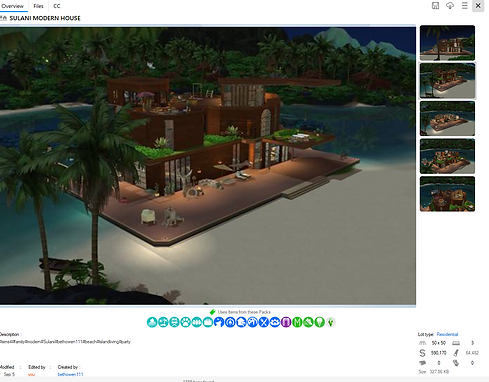
Task: Click the '50 x 50' lot size value
Action: click(x=439, y=343)
